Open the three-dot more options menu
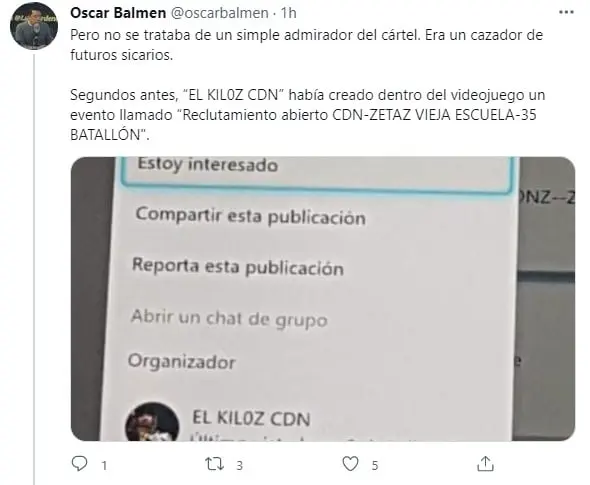 pos(566,12)
